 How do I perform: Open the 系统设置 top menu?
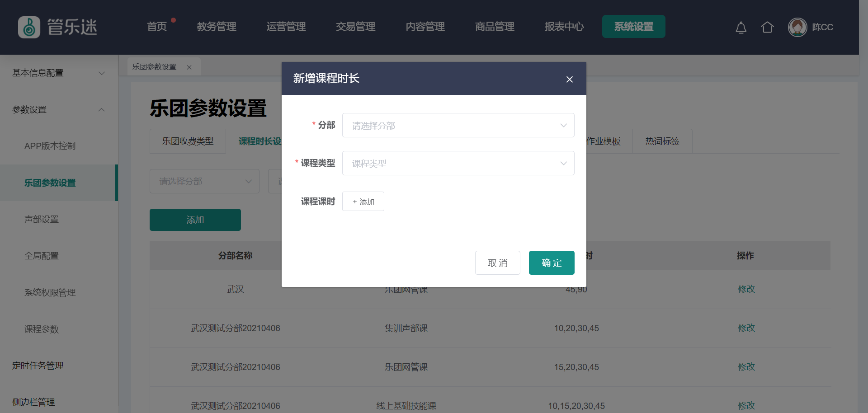point(633,27)
